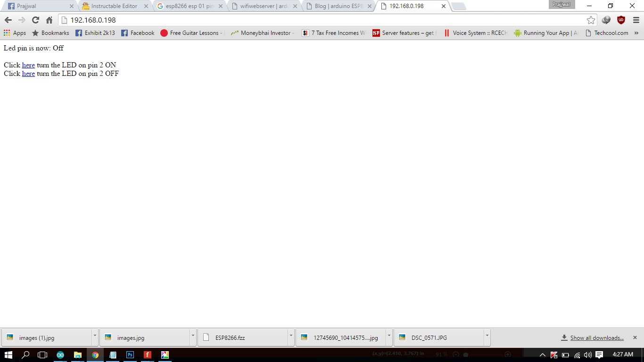
Task: Close the downloads bar
Action: click(x=635, y=337)
